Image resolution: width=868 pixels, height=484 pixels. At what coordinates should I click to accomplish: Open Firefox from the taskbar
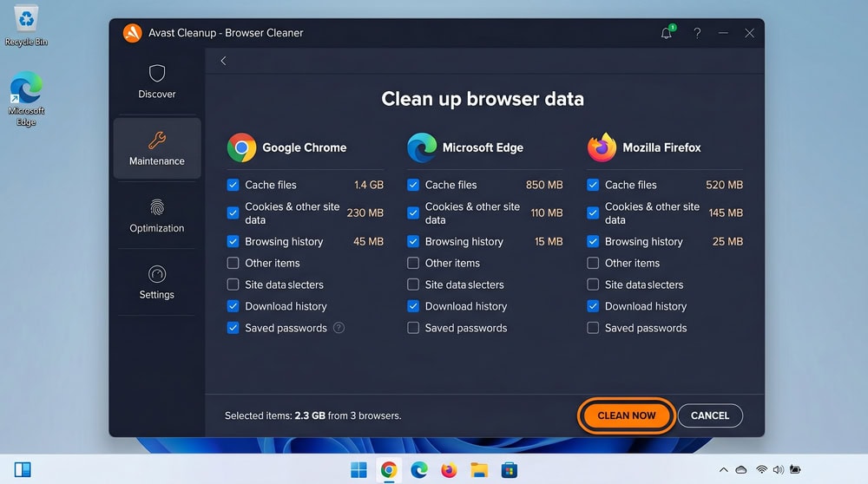click(449, 470)
